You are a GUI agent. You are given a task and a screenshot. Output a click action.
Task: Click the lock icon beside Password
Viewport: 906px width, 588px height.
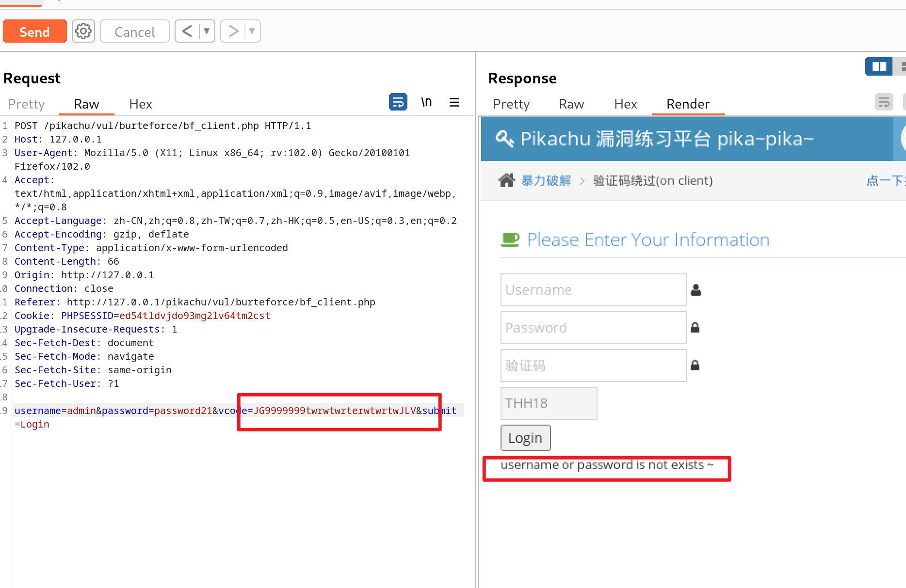tap(695, 327)
